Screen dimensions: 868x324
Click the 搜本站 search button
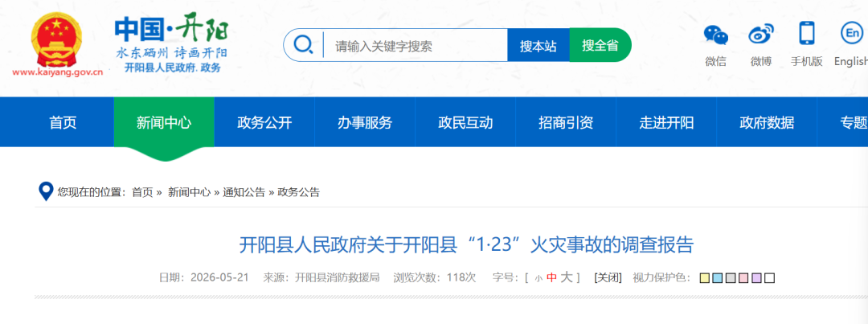point(538,45)
